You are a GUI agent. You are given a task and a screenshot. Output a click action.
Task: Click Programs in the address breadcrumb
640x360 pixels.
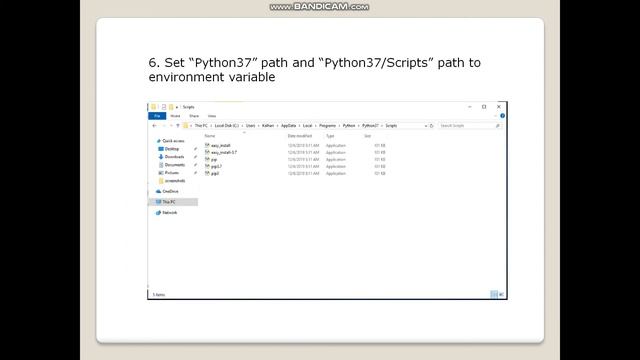click(x=327, y=126)
